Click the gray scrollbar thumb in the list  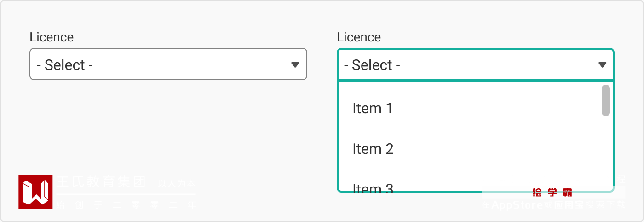click(606, 100)
